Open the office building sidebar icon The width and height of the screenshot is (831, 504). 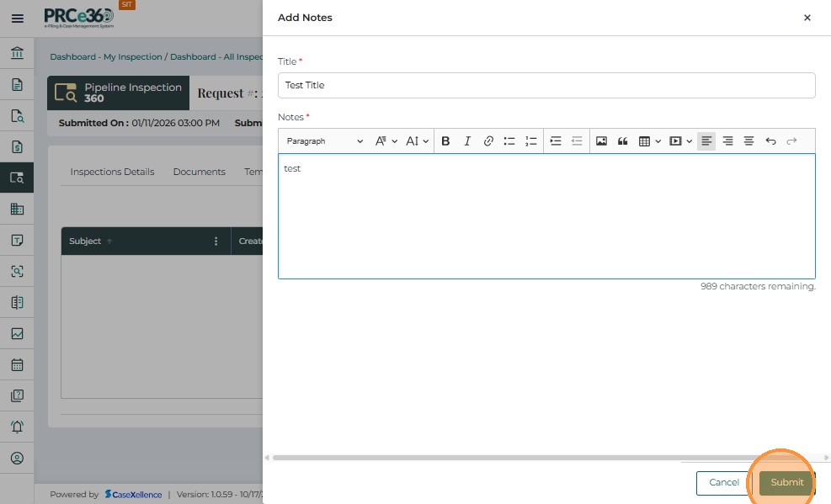pos(17,209)
